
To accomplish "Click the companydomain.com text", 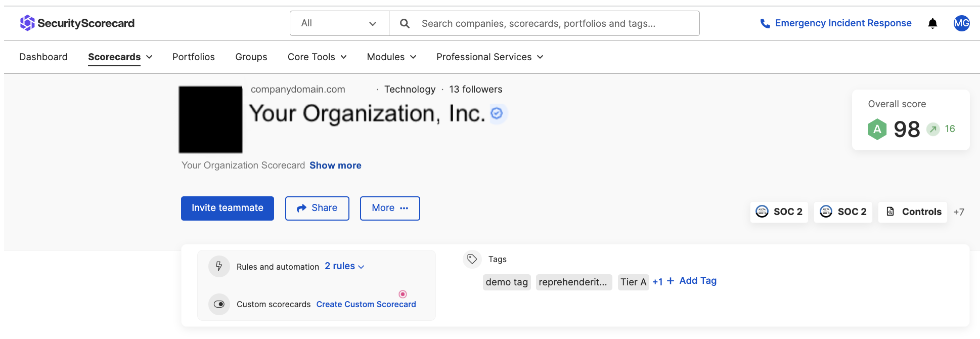I will point(298,90).
